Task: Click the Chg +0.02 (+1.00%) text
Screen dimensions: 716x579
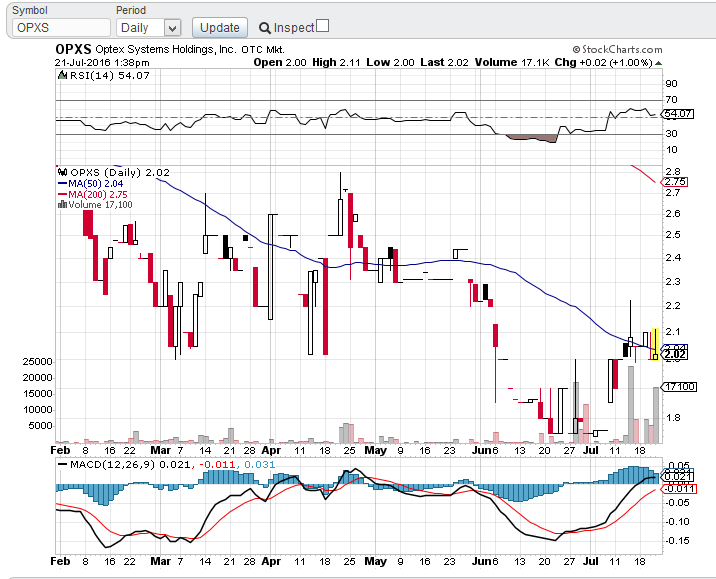Action: (603, 63)
